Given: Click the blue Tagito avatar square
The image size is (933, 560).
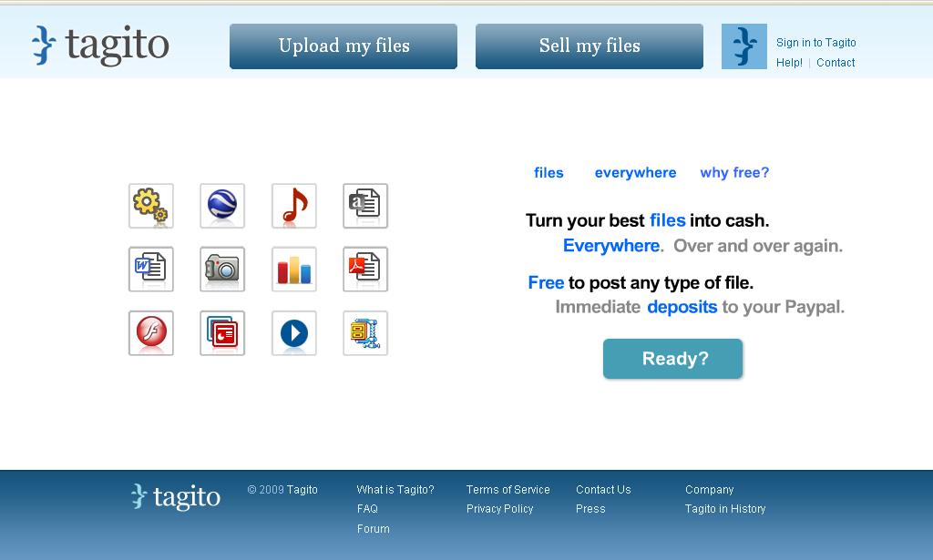Looking at the screenshot, I should [x=744, y=46].
